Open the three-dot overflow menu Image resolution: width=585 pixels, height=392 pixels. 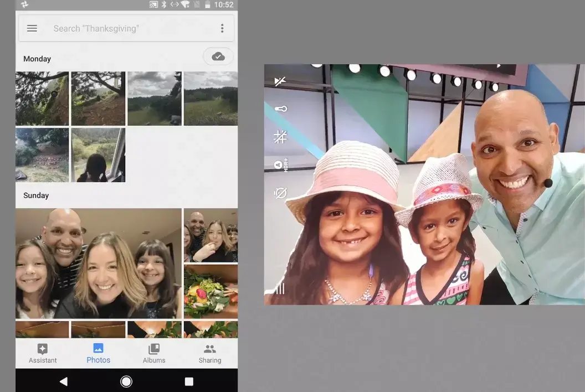coord(222,28)
